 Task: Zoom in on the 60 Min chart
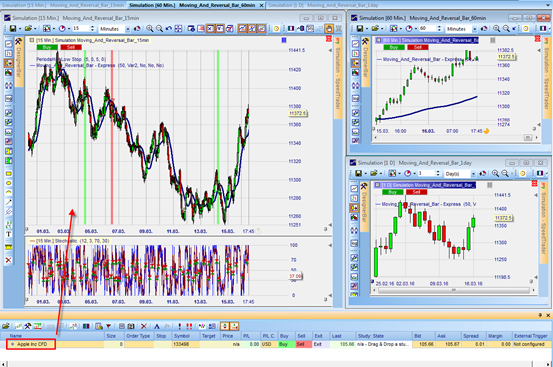click(x=497, y=29)
